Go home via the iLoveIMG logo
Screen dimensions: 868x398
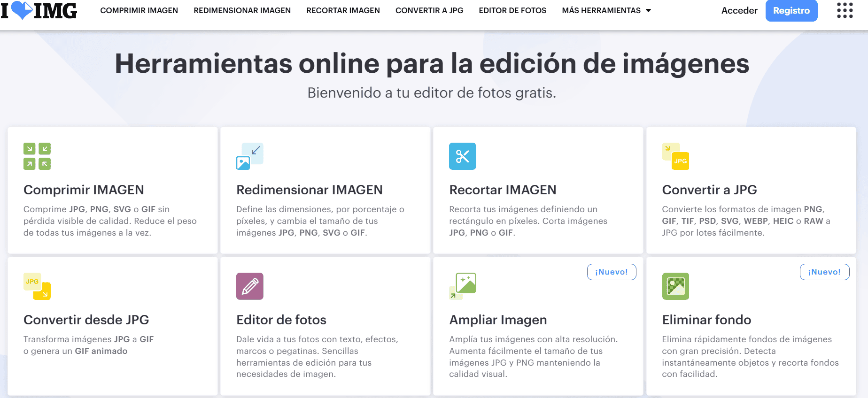39,10
